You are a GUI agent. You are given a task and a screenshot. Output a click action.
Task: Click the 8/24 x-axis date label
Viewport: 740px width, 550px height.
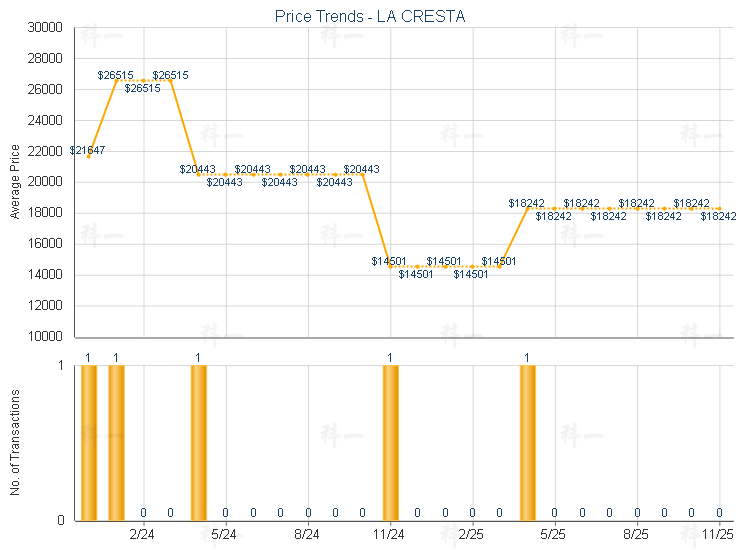[308, 535]
